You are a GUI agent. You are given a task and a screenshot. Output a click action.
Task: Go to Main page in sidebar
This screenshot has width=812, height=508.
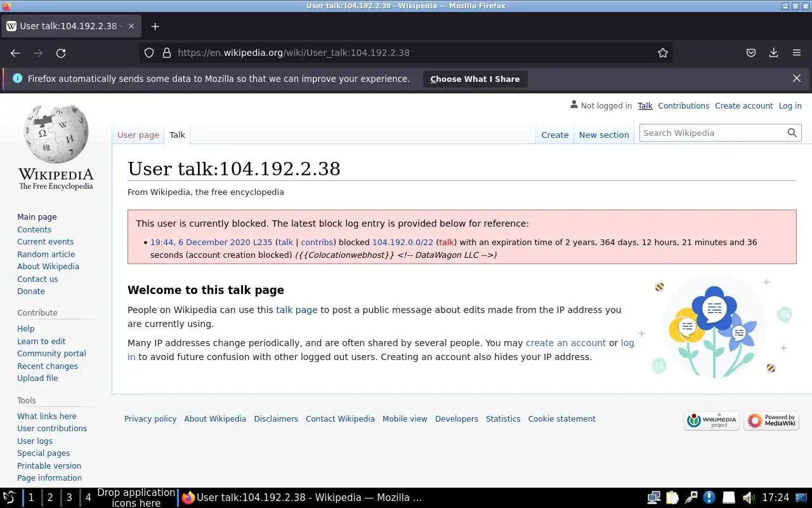click(37, 217)
